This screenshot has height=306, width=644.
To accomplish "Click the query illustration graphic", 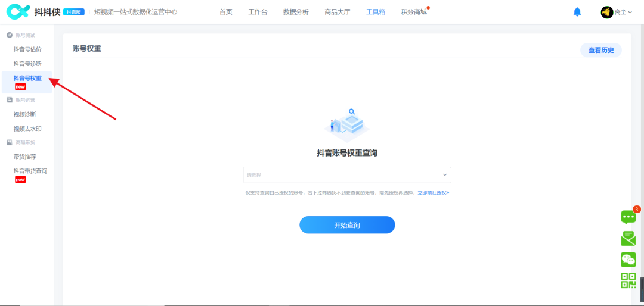I will tap(347, 125).
